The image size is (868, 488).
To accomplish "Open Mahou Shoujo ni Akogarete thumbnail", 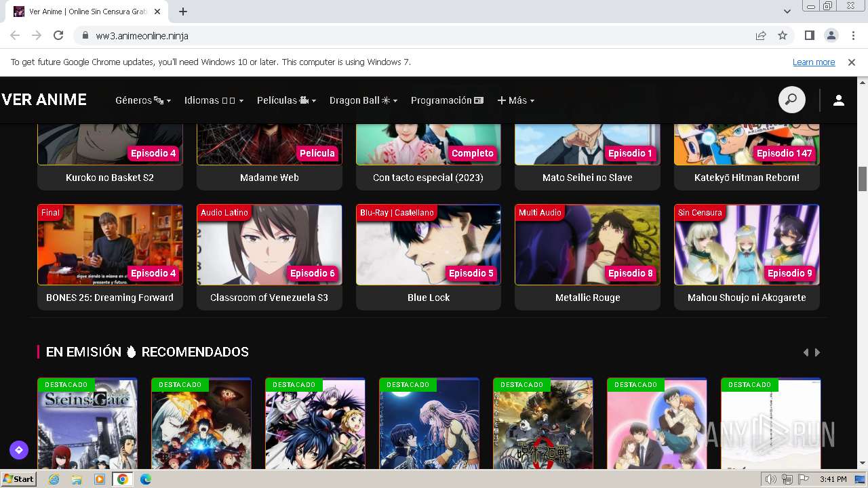I will (x=747, y=245).
